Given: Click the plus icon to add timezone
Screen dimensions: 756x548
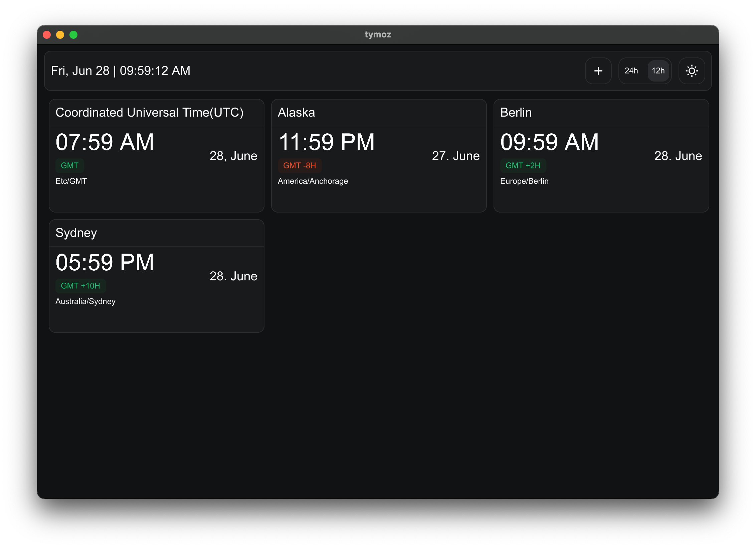Looking at the screenshot, I should 598,71.
